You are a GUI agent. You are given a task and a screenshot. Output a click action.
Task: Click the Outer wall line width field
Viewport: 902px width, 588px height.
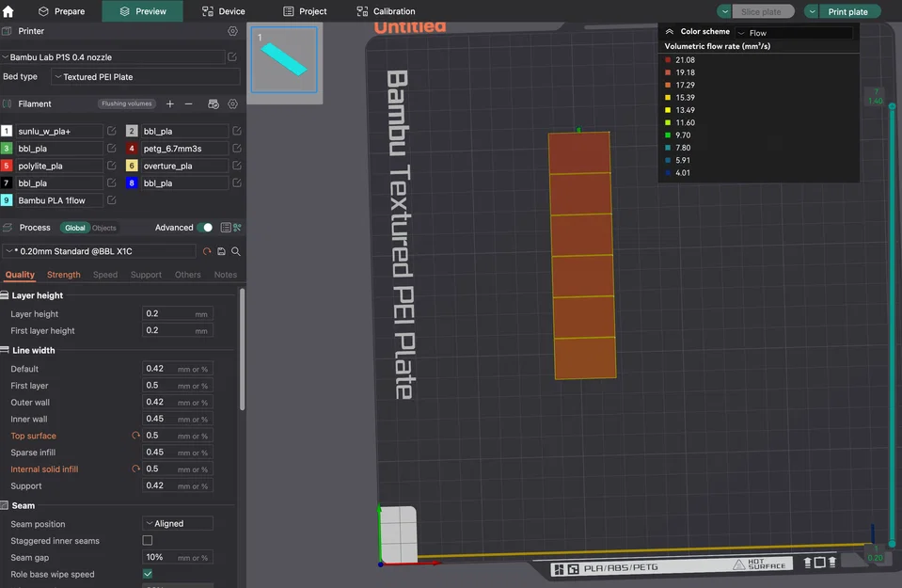click(x=178, y=402)
